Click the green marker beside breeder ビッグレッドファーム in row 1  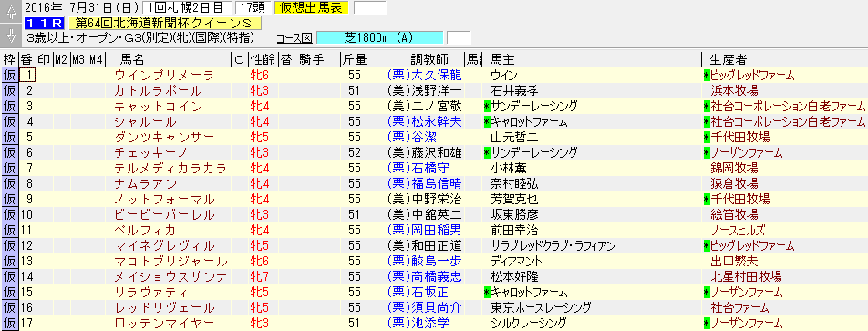coord(707,76)
